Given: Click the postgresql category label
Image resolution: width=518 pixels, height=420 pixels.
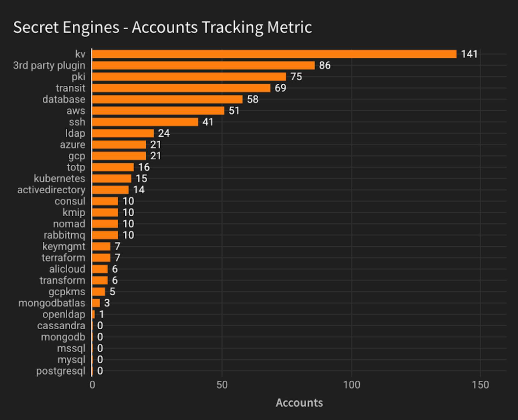Looking at the screenshot, I should click(x=61, y=371).
